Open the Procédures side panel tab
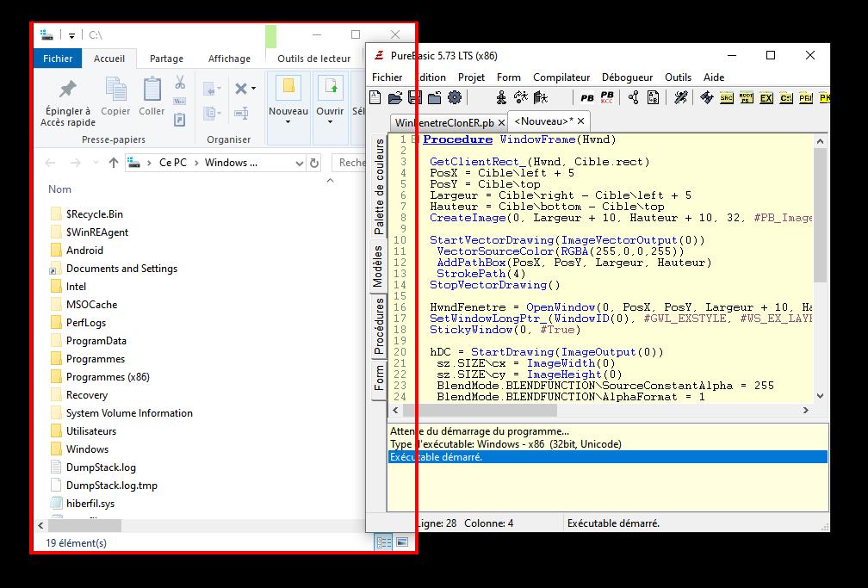 tap(378, 326)
